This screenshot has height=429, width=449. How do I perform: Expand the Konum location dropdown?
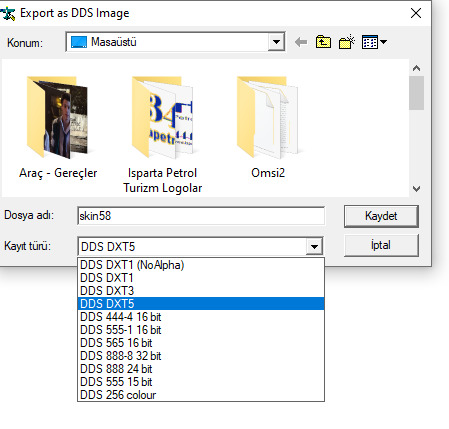(276, 42)
